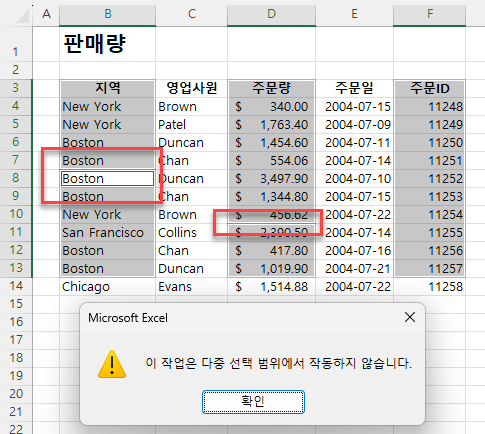This screenshot has height=434, width=485.
Task: Select order ID cell 11251
Action: pyautogui.click(x=430, y=160)
